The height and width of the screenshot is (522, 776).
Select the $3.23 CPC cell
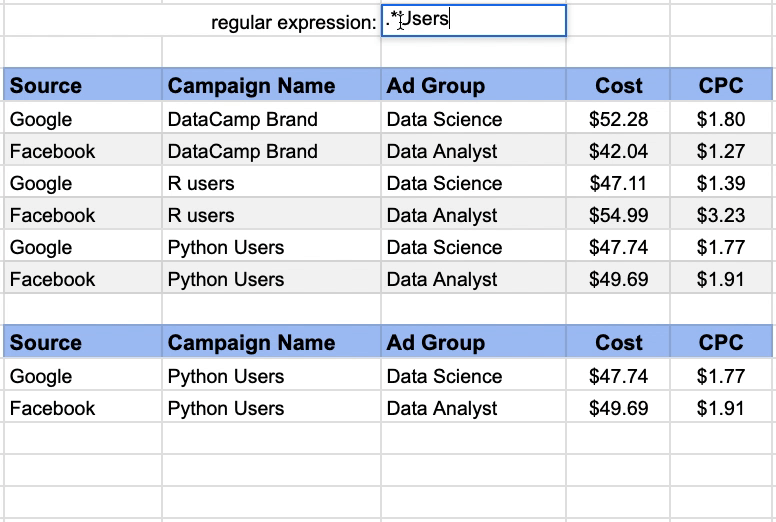tap(721, 215)
